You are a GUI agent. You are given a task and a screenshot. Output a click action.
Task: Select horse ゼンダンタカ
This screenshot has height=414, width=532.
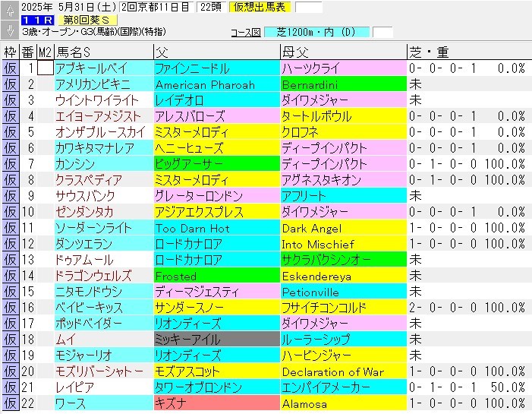tap(104, 212)
